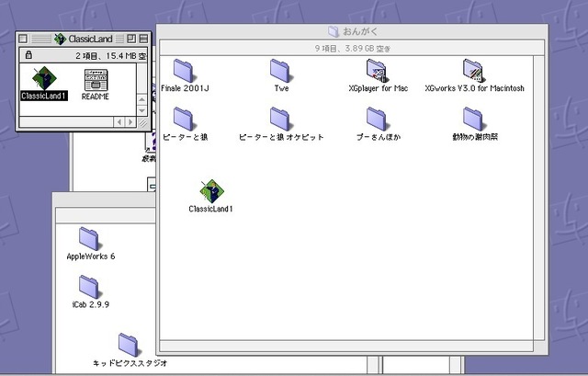
Task: Click the ClassicLand title bar proxy icon
Action: click(x=60, y=39)
